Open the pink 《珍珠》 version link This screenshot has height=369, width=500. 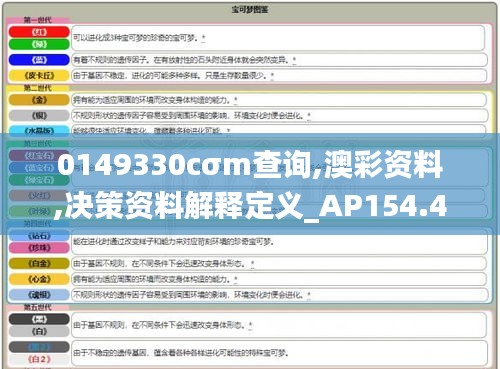point(39,248)
